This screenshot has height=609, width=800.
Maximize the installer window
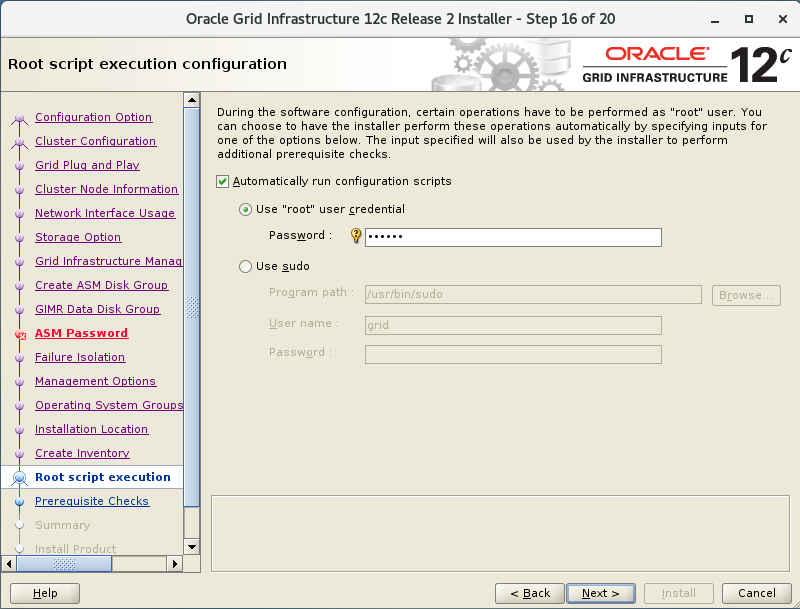coord(748,19)
